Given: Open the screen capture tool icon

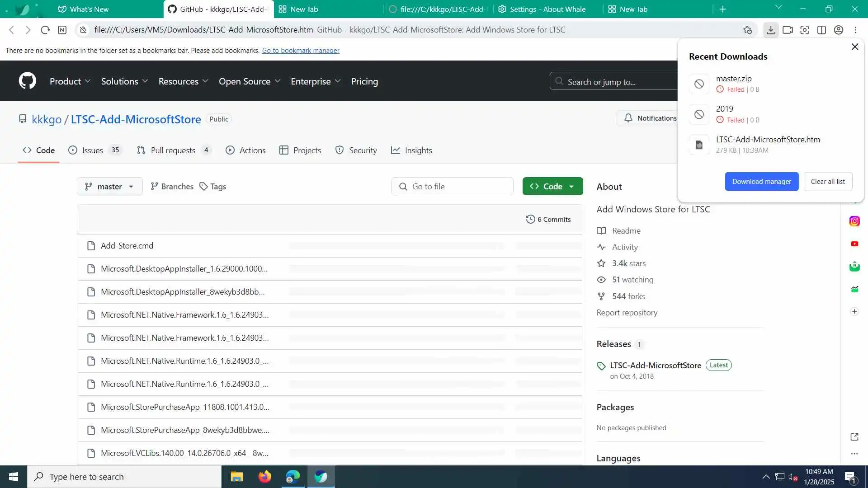Looking at the screenshot, I should [805, 30].
